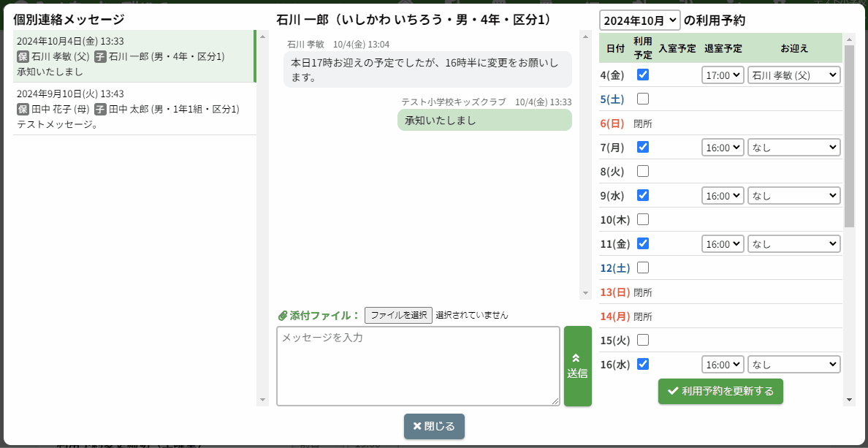Open the 田中 花子 message thread from Sept 10
Image resolution: width=868 pixels, height=448 pixels.
[133, 109]
